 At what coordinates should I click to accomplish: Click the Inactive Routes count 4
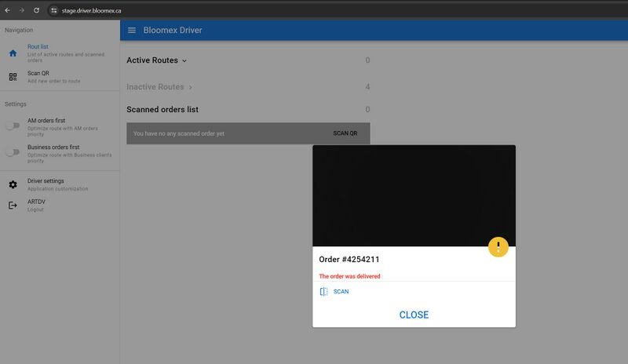(x=367, y=87)
